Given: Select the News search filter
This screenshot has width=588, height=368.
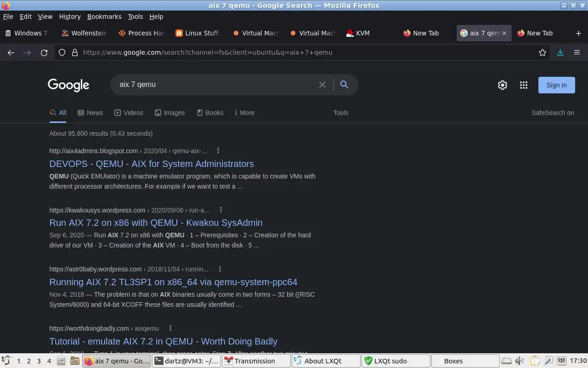Looking at the screenshot, I should pyautogui.click(x=90, y=113).
